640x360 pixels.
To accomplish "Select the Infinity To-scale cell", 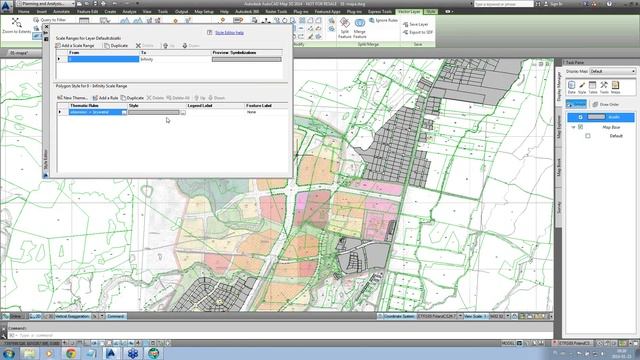I will coord(175,60).
